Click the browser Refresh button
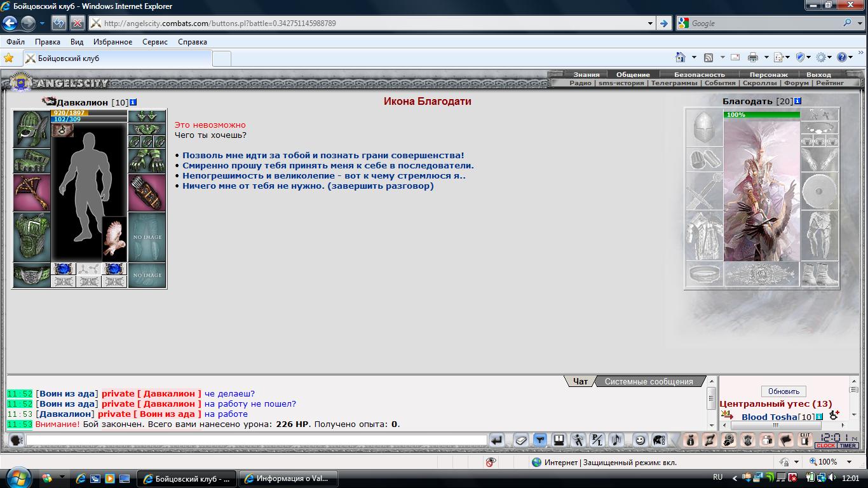This screenshot has height=488, width=868. tap(59, 24)
